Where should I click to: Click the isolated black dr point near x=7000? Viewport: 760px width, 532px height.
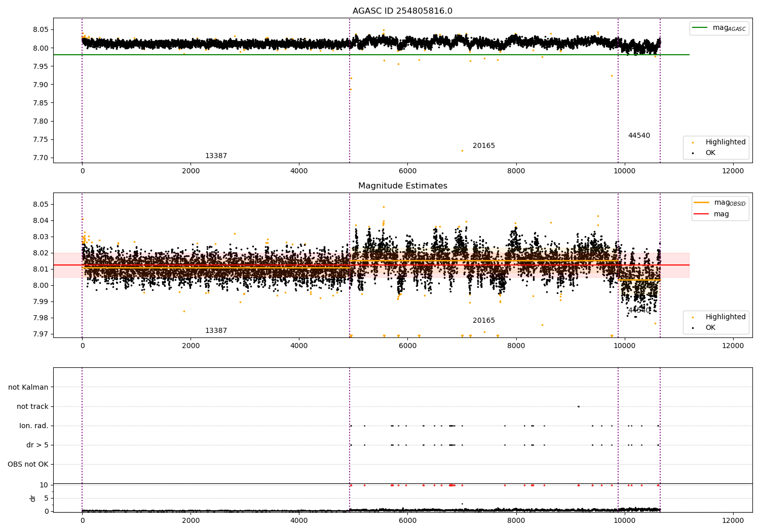tap(462, 504)
